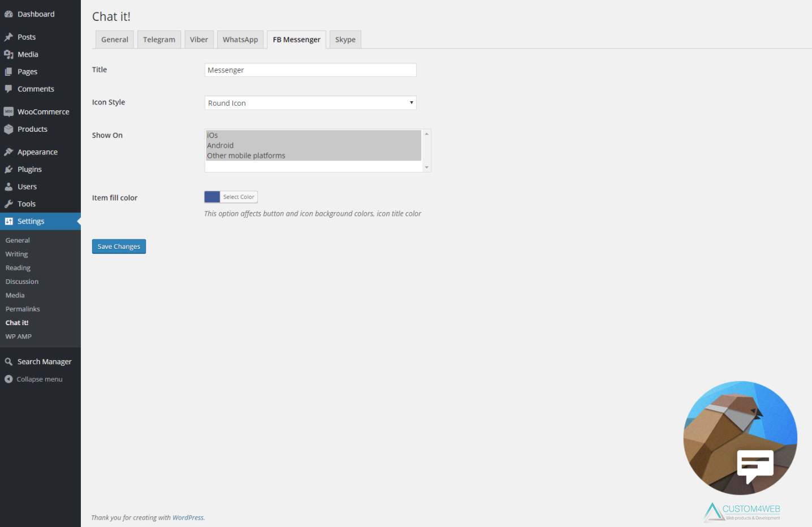Open the Search Manager menu label
Screen dimensions: 812x527
pyautogui.click(x=45, y=362)
